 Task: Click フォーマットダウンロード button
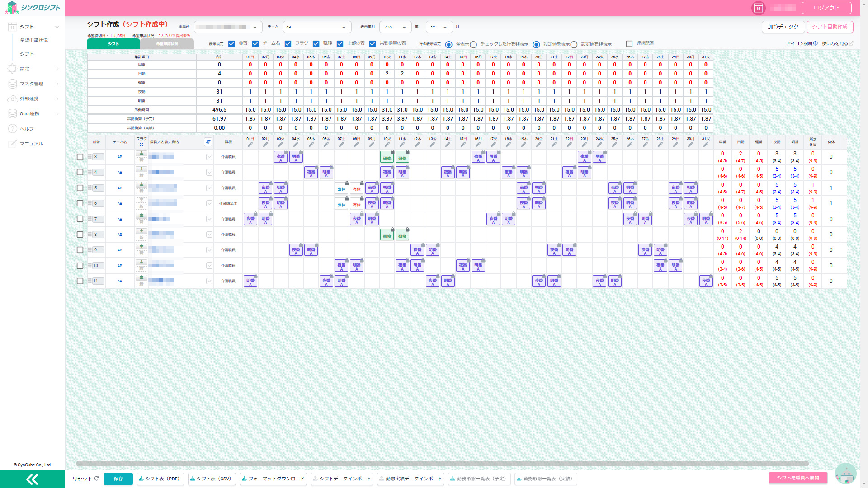(x=273, y=479)
